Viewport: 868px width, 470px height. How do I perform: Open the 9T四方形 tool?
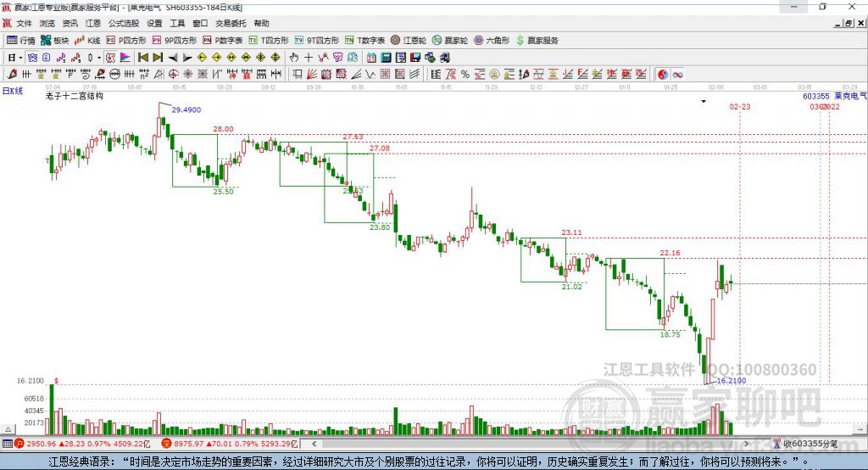317,41
